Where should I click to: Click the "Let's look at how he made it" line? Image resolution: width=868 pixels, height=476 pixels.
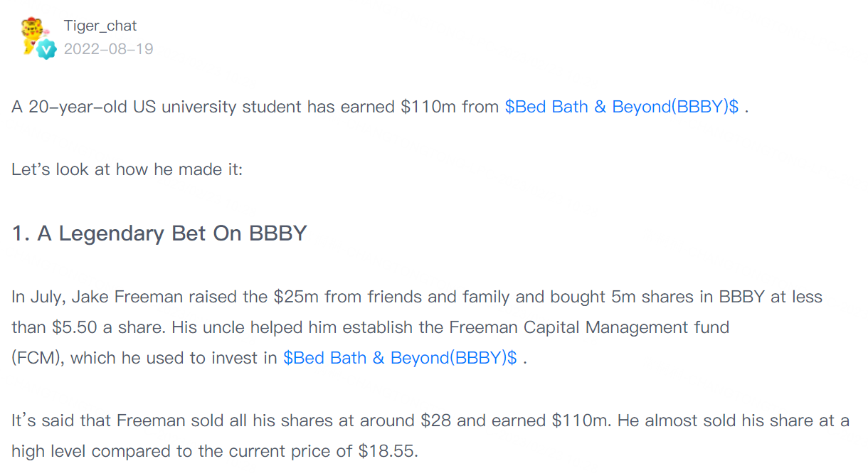point(127,171)
